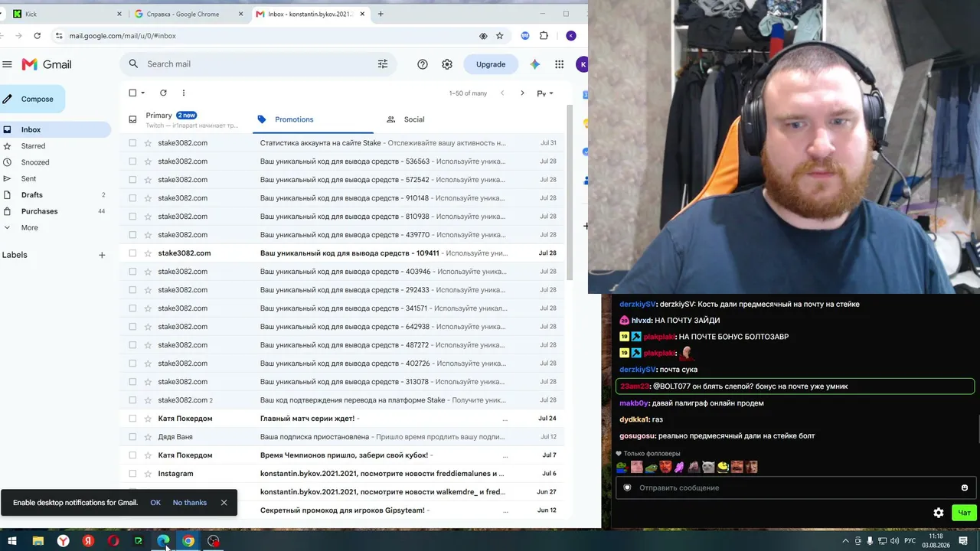Show hidden system tray icons
This screenshot has width=980, height=551.
coord(846,541)
